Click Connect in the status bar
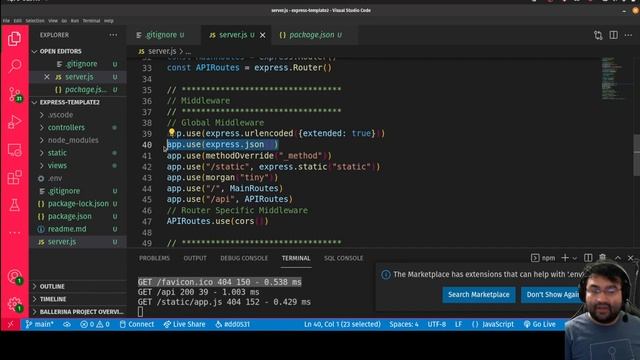 (137, 324)
